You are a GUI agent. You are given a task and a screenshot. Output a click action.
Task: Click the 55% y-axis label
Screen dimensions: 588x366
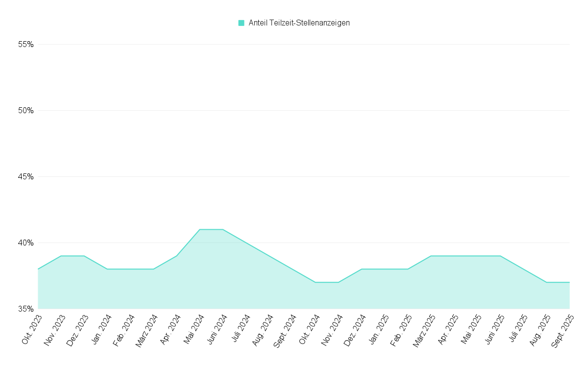(x=25, y=45)
